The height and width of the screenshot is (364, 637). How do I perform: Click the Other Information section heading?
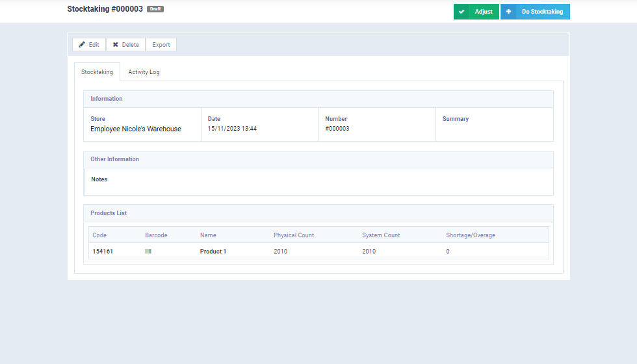(x=114, y=159)
